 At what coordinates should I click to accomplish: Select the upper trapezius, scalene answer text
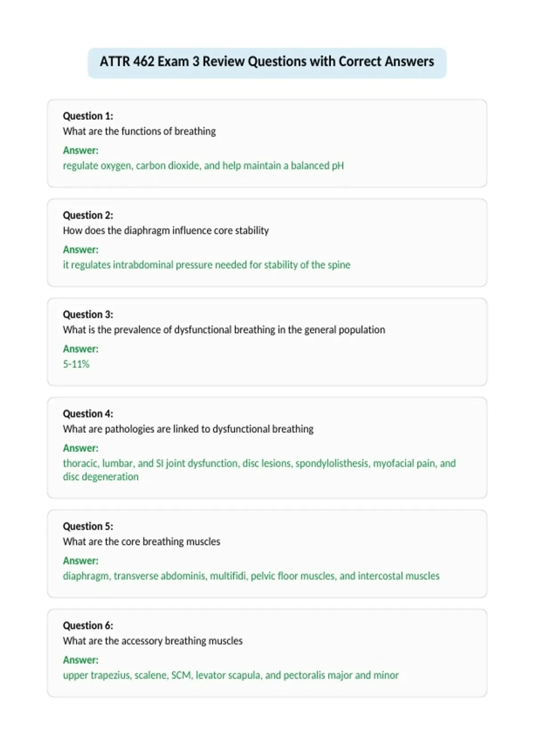[231, 675]
